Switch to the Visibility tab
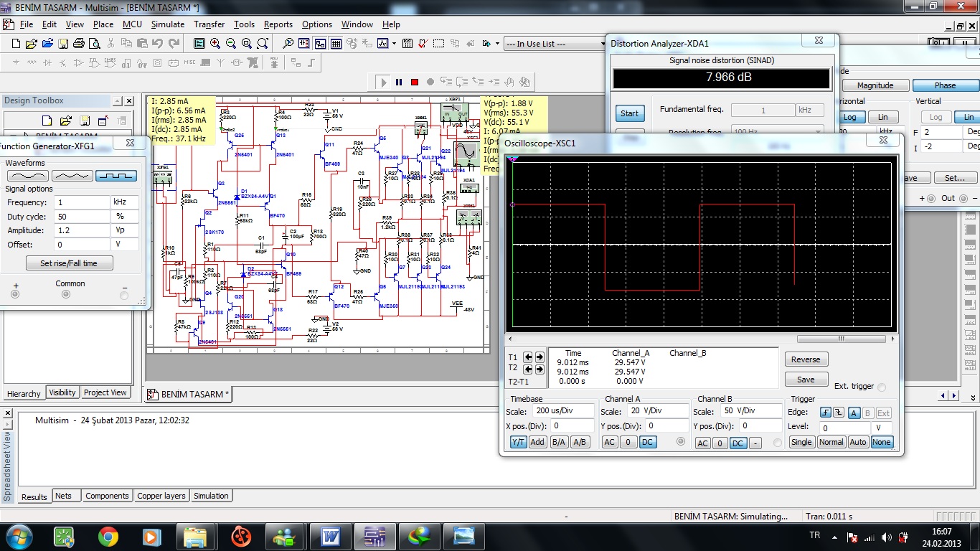This screenshot has width=980, height=551. tap(62, 392)
